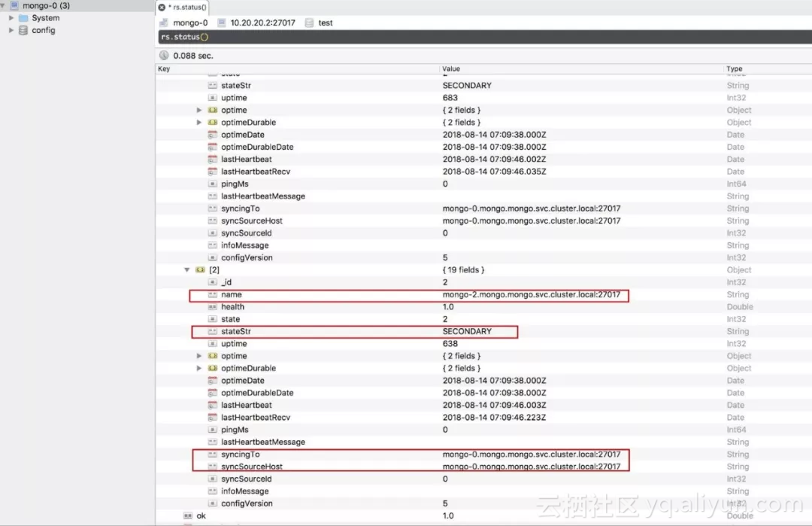The width and height of the screenshot is (812, 526).
Task: Click the Value column header
Action: tap(451, 68)
